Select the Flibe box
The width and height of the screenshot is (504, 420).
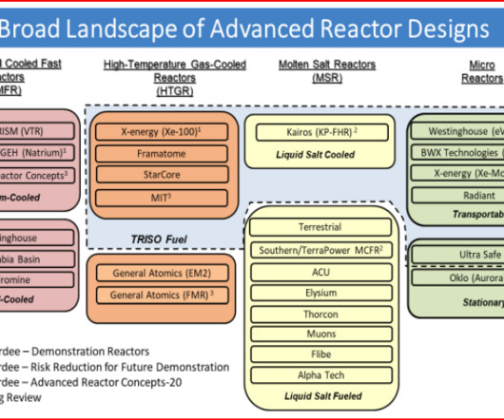(321, 354)
